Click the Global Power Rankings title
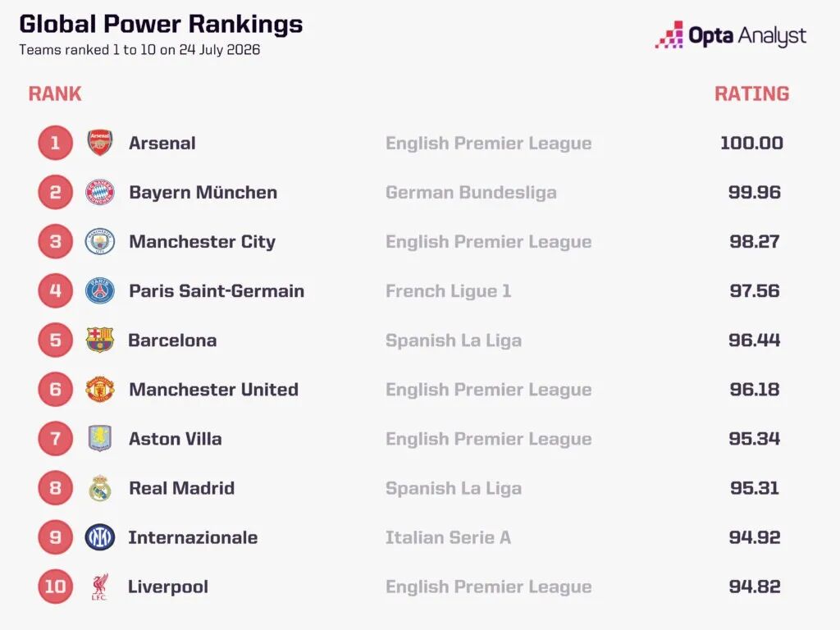Image resolution: width=840 pixels, height=630 pixels. [162, 24]
